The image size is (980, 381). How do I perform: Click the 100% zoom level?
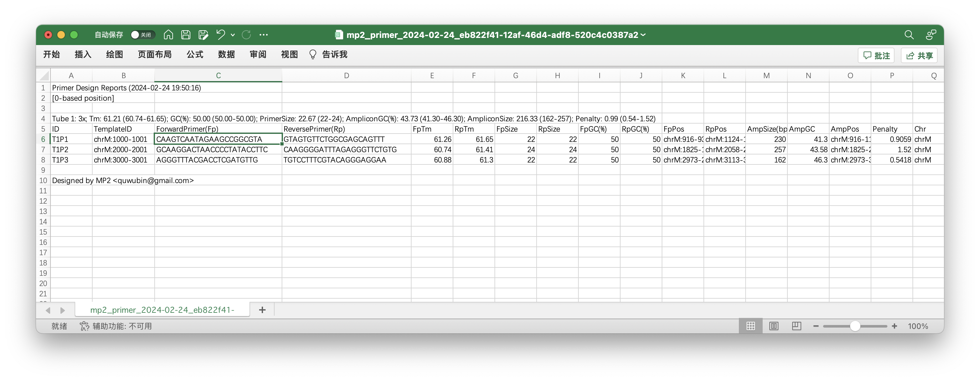coord(918,326)
